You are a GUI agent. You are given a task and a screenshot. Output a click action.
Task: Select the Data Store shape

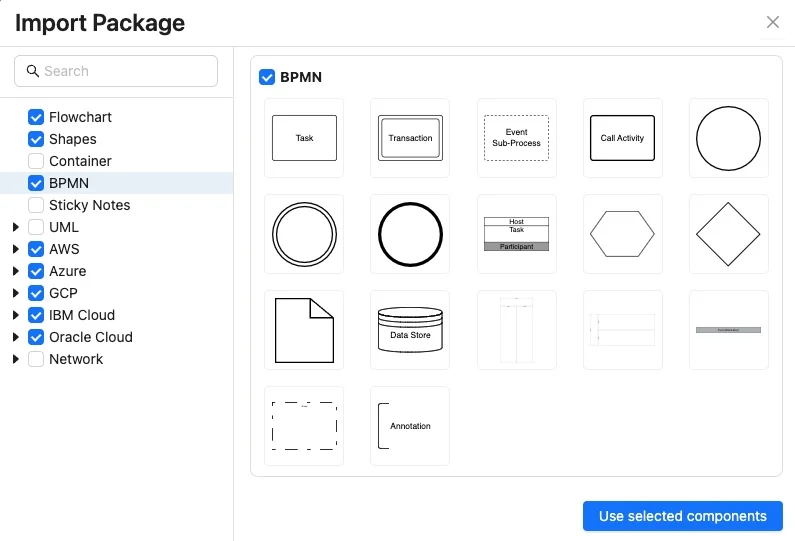pyautogui.click(x=410, y=330)
